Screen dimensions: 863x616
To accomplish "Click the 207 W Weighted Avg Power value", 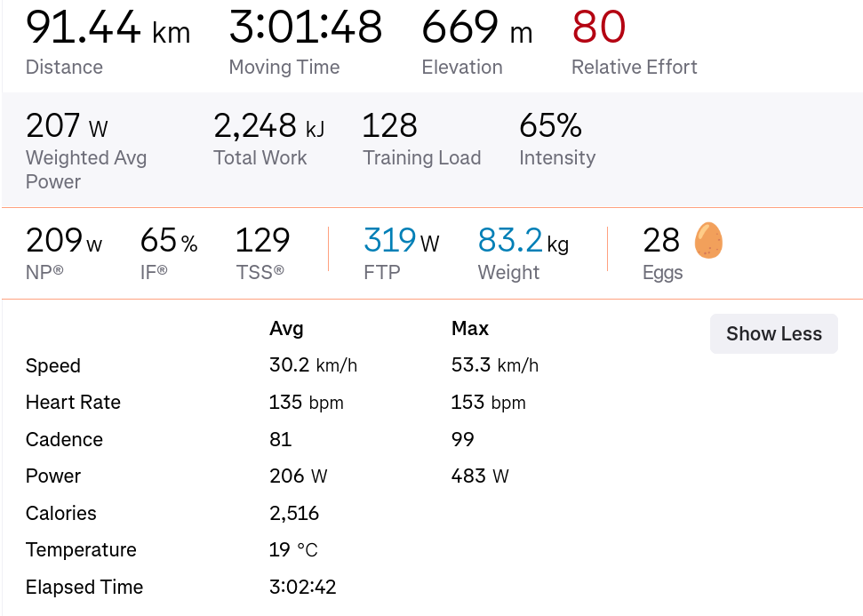I will click(67, 125).
